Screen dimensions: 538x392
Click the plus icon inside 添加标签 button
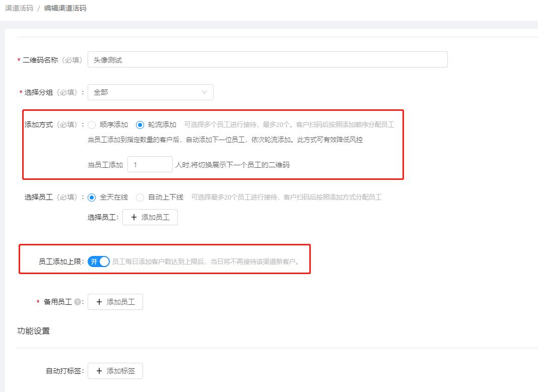point(99,371)
